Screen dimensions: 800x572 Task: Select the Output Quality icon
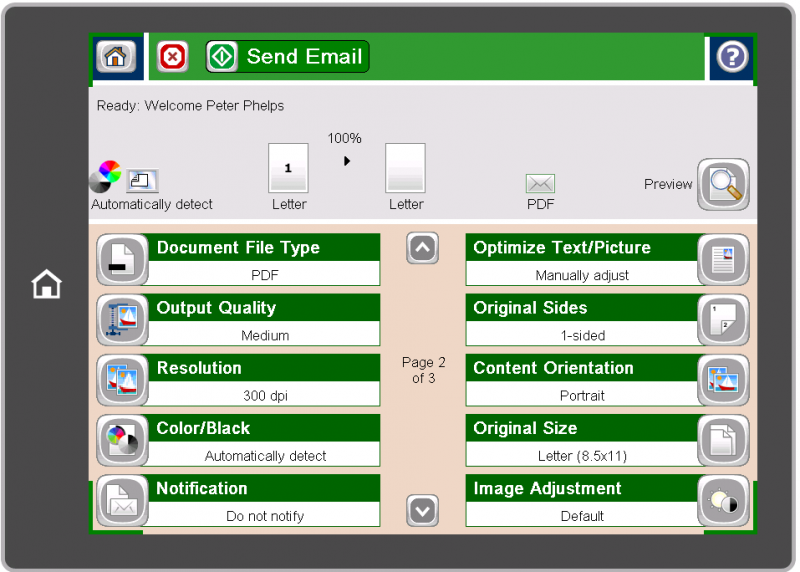122,320
